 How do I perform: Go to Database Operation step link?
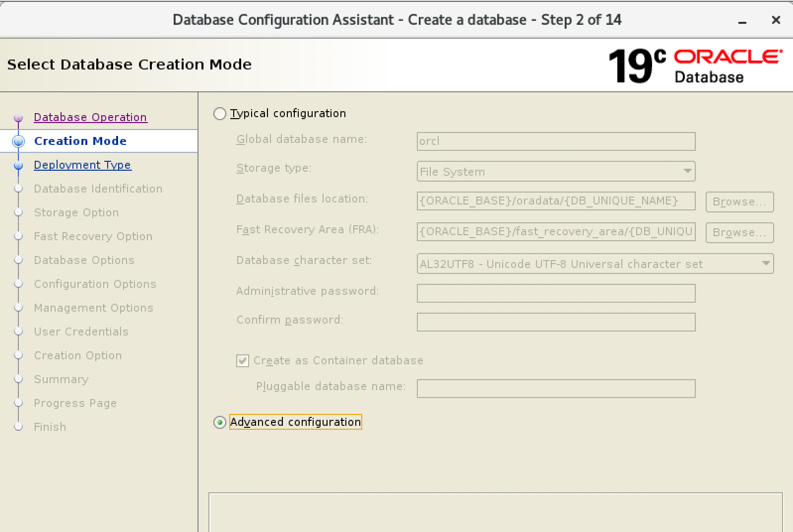[x=90, y=117]
